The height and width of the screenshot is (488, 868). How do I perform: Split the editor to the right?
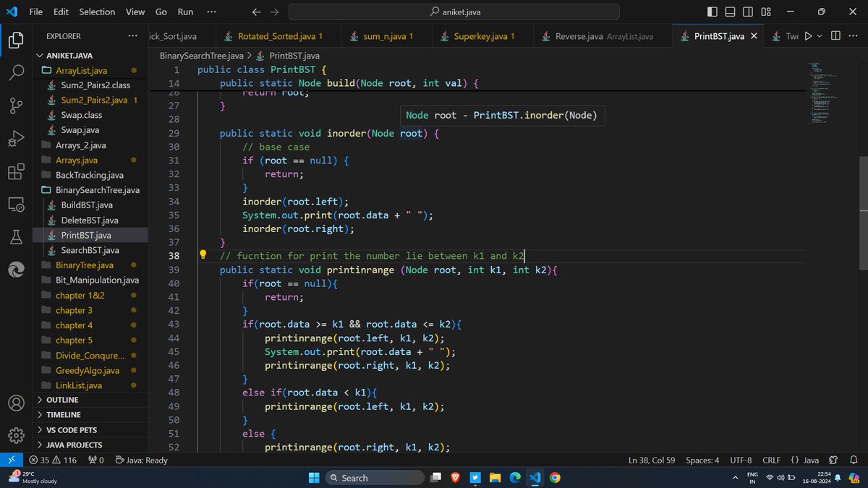(x=835, y=36)
